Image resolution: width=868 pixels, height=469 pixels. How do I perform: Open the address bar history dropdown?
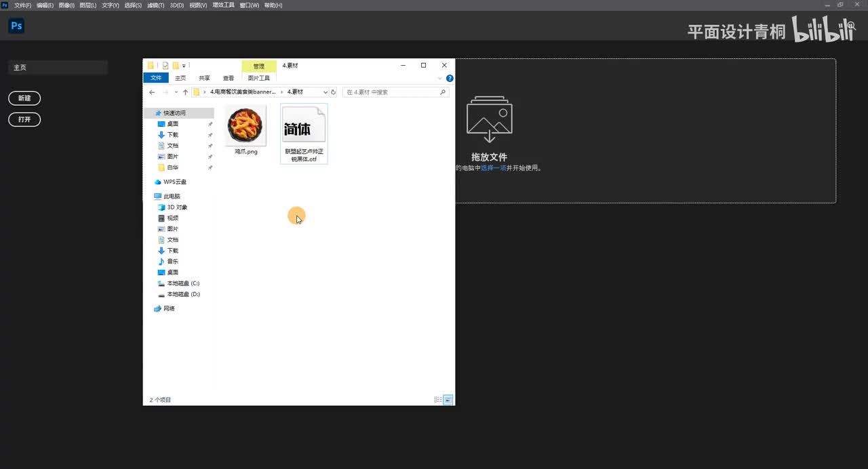point(325,92)
